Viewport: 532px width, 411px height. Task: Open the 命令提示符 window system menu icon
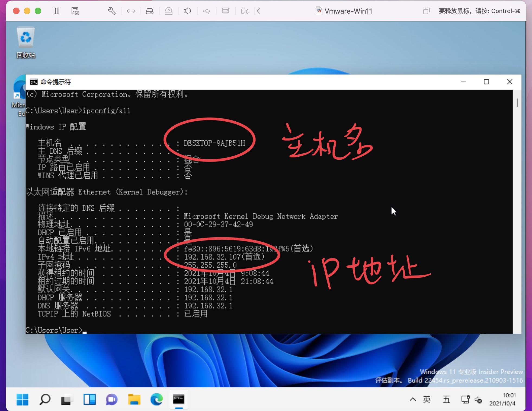pos(34,82)
